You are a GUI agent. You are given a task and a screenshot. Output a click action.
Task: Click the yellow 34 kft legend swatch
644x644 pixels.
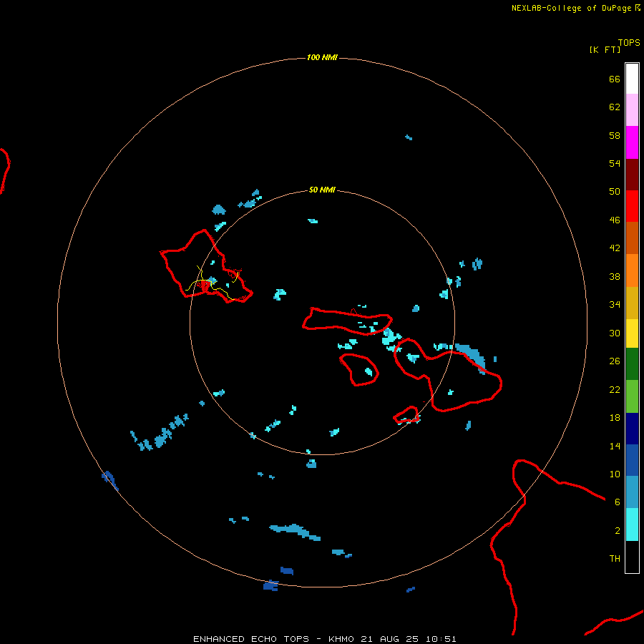(x=632, y=333)
